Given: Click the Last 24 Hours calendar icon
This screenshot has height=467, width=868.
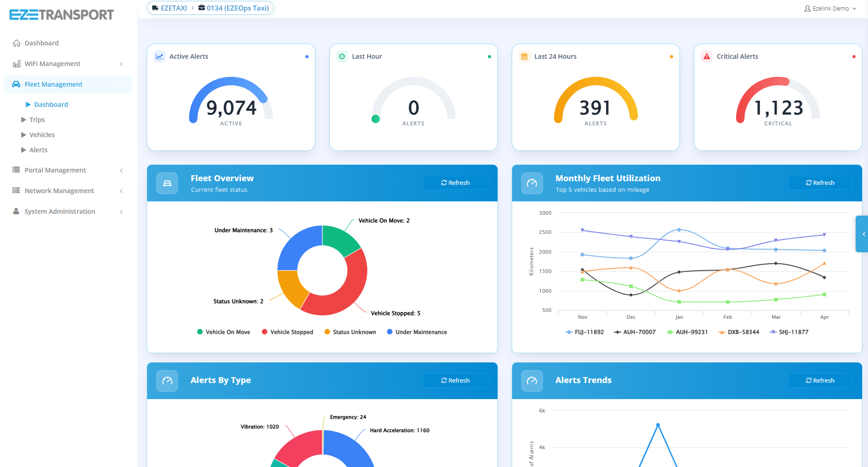Looking at the screenshot, I should tap(524, 56).
